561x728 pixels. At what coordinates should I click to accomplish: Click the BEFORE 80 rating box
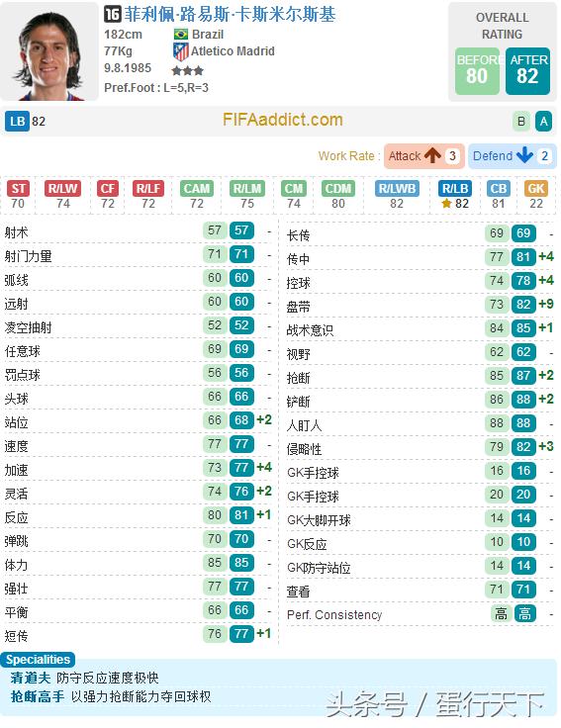pos(477,71)
